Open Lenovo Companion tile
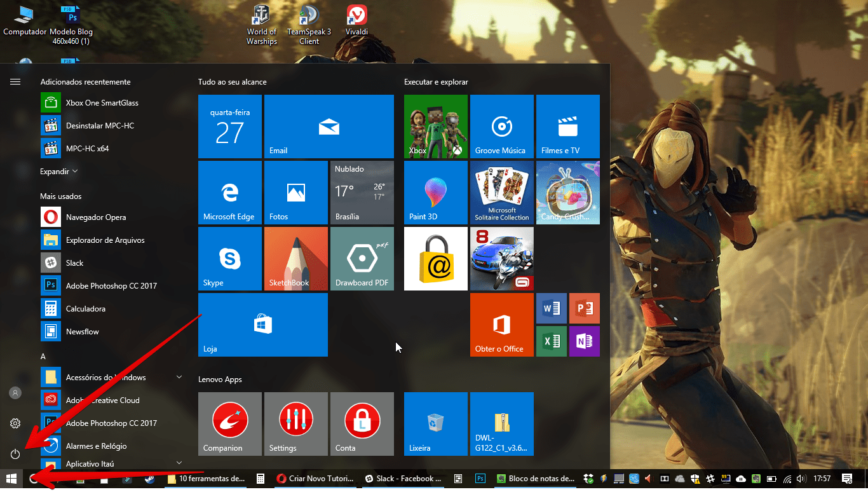Screen dimensions: 868x492 click(x=230, y=424)
